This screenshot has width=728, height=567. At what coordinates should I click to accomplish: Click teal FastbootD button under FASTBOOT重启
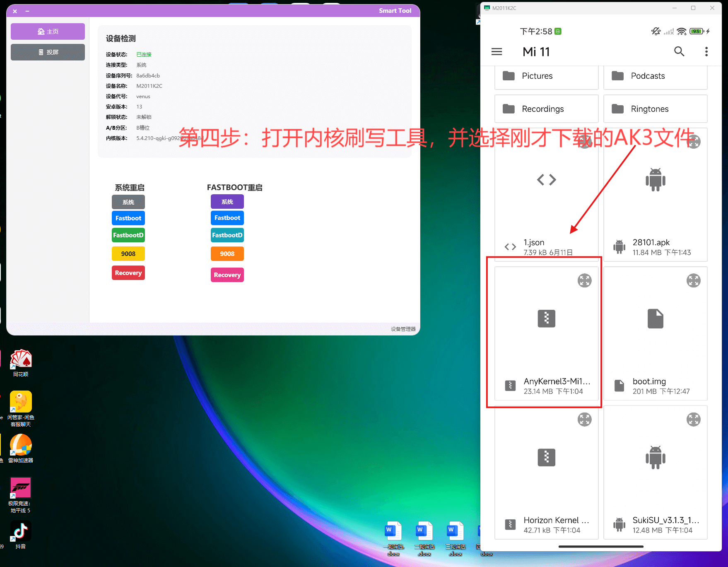[227, 235]
